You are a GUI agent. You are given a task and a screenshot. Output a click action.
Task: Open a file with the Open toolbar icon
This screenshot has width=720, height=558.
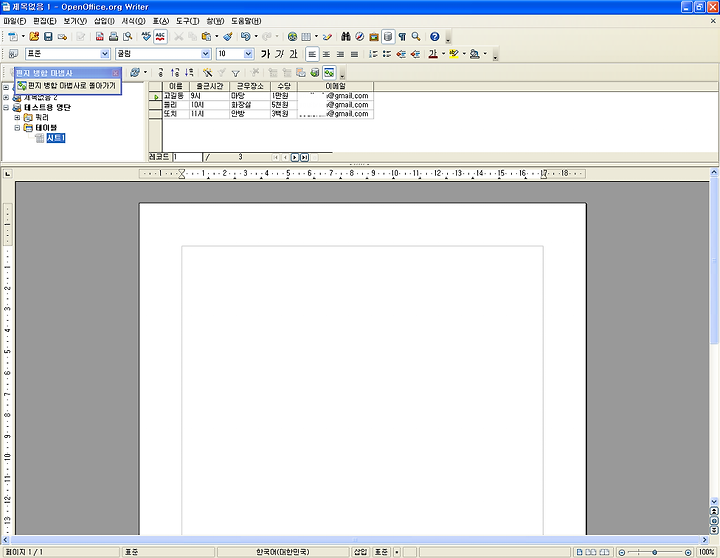coord(34,37)
